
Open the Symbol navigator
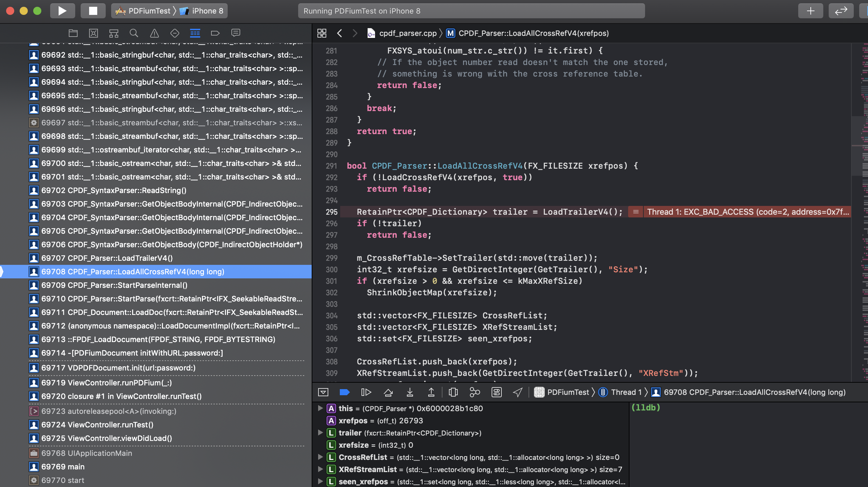[114, 33]
